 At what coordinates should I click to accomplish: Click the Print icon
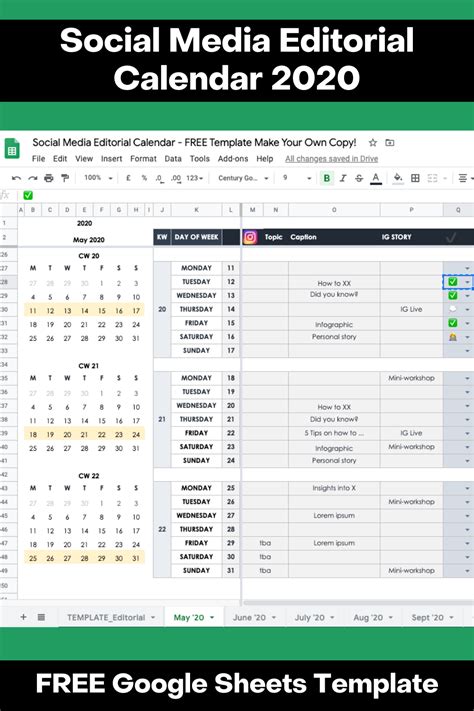49,178
